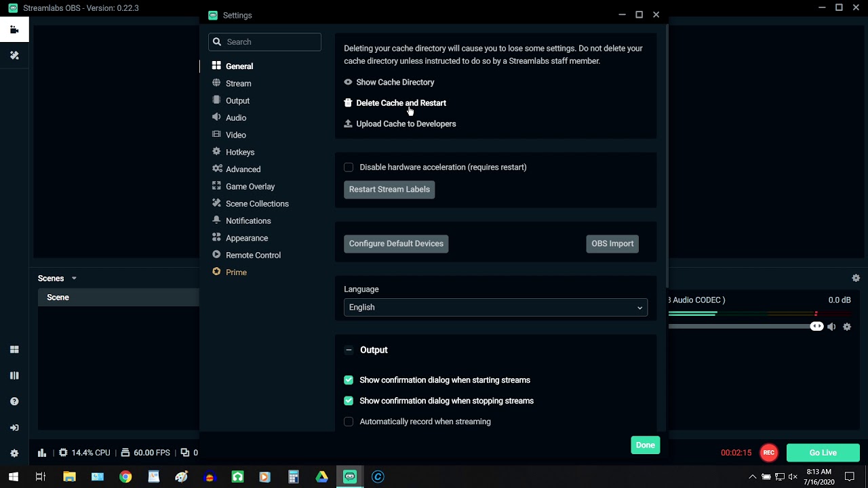Uncheck confirmation dialog when starting streams

pos(349,380)
